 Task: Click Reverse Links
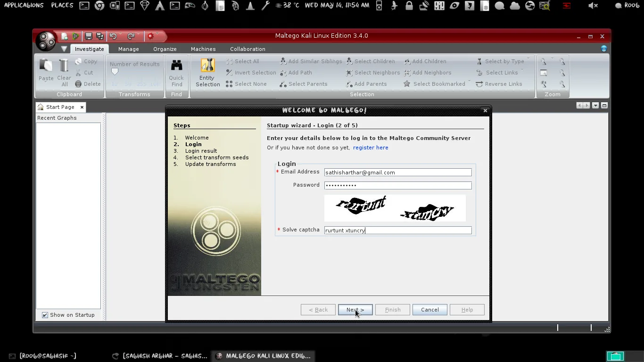(499, 84)
